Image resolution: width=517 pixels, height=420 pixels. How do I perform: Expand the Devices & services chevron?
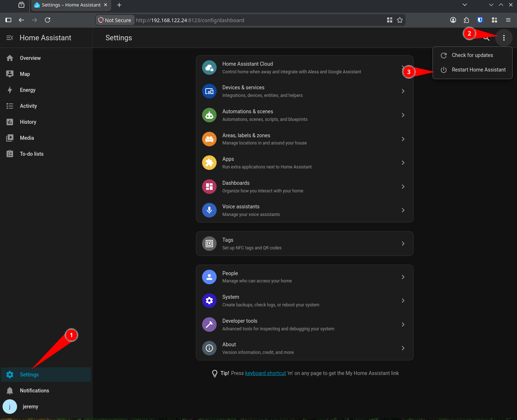point(403,91)
